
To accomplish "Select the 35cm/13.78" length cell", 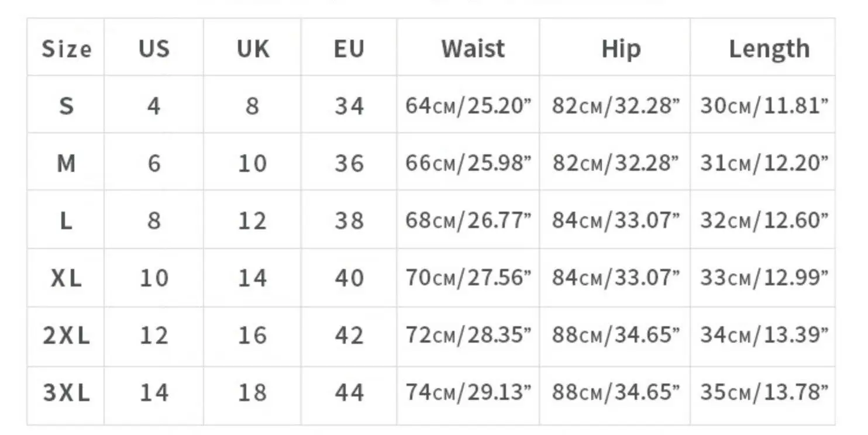I will pos(764,392).
